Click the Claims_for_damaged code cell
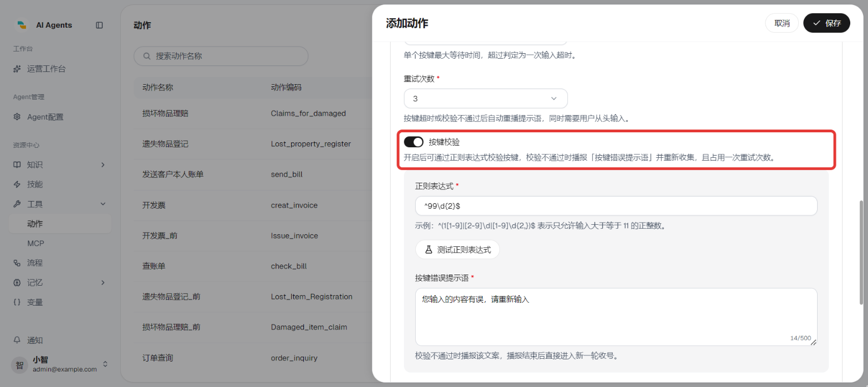 click(308, 113)
